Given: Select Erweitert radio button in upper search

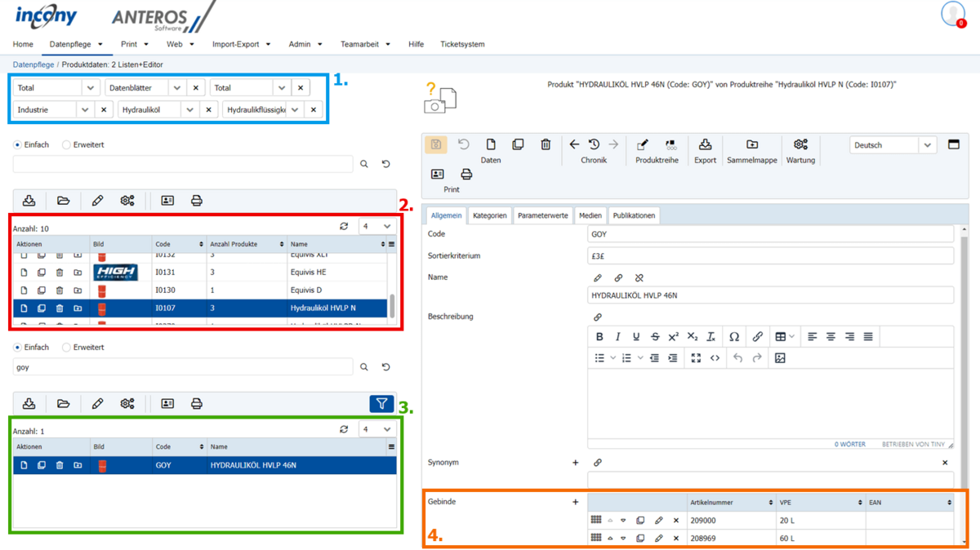Looking at the screenshot, I should tap(67, 145).
